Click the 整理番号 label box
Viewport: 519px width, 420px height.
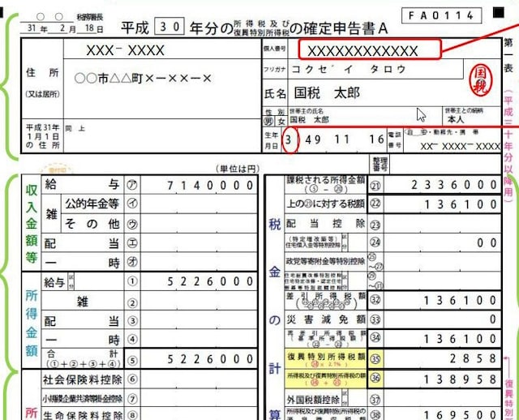(380, 164)
